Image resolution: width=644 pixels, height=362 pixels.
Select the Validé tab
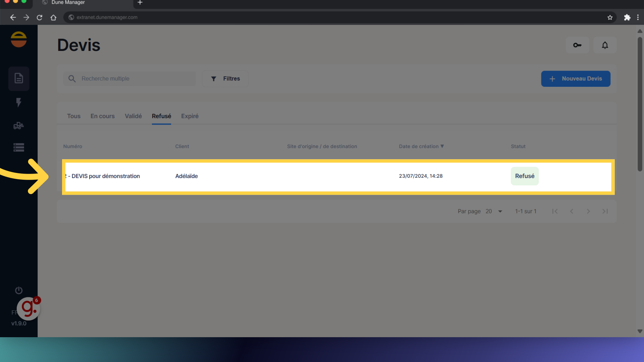click(x=133, y=116)
